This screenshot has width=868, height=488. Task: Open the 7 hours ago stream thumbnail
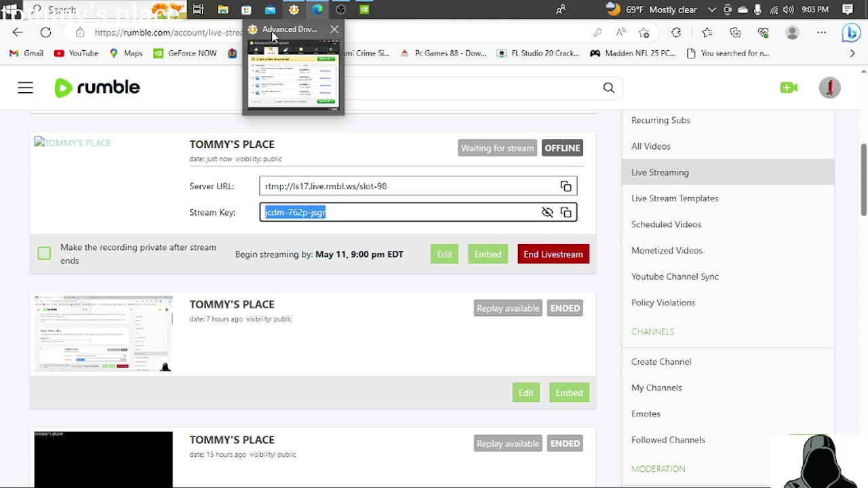(x=103, y=333)
